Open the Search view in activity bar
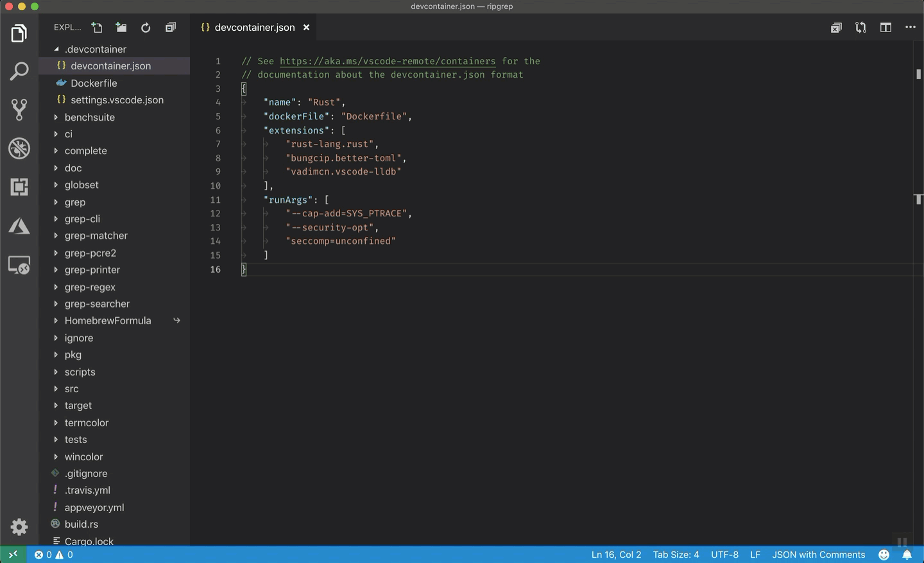This screenshot has width=924, height=563. pyautogui.click(x=19, y=71)
